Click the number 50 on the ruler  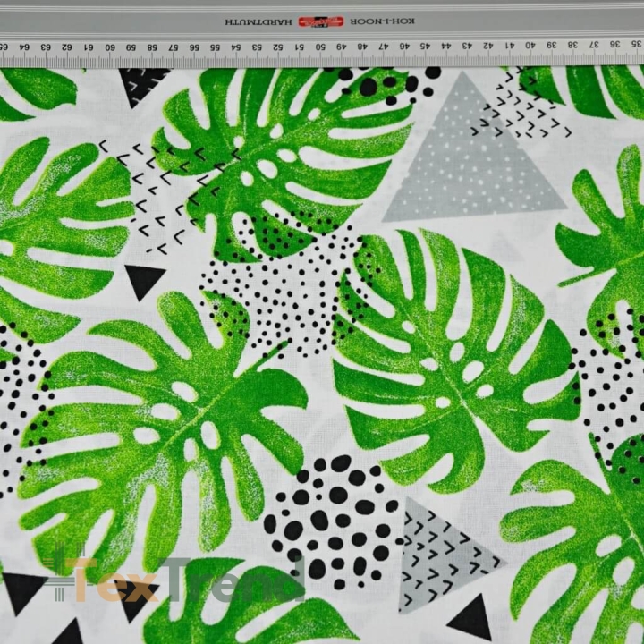coord(320,47)
